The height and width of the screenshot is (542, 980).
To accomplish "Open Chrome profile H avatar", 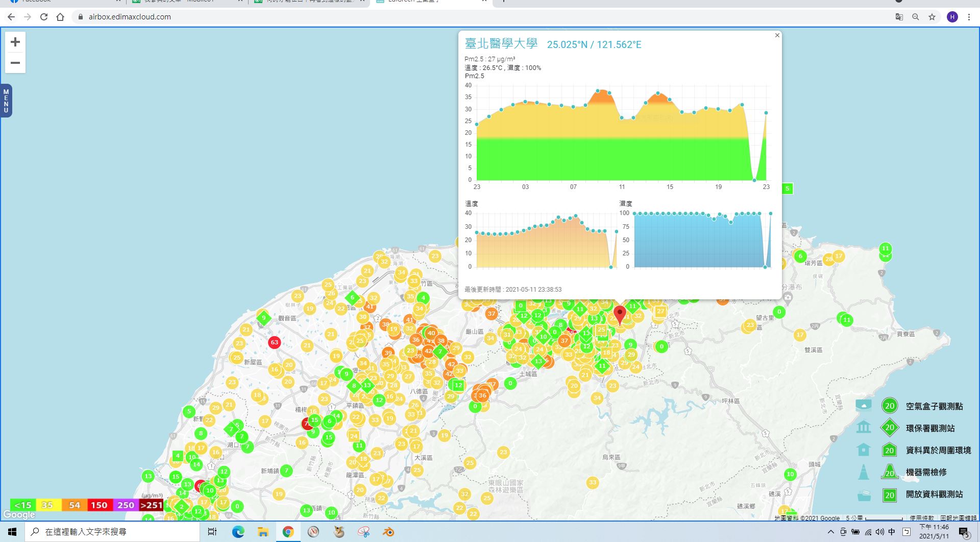I will (952, 17).
